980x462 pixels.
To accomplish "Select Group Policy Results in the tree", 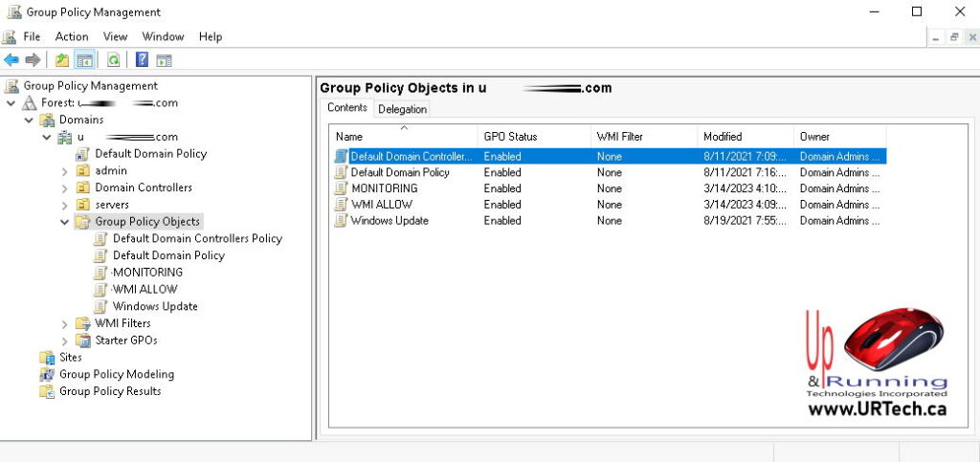I will tap(110, 391).
